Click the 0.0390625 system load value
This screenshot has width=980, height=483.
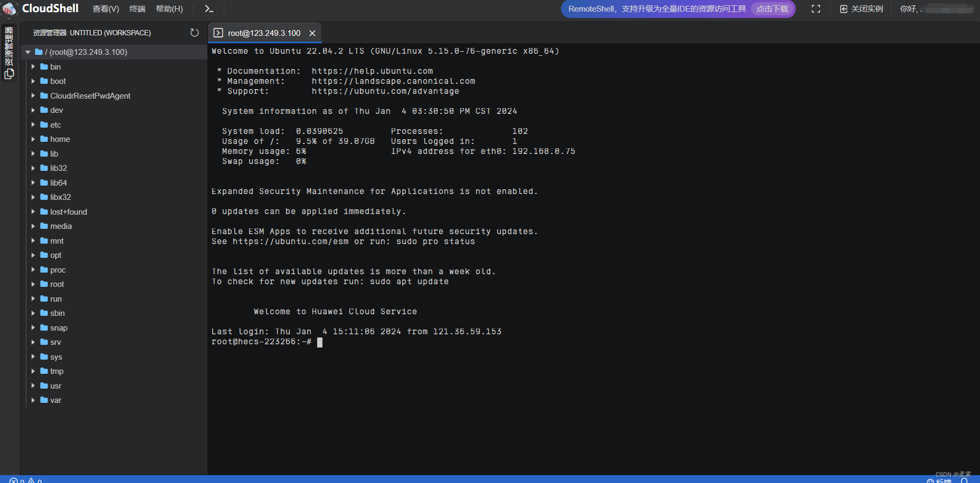click(x=320, y=131)
